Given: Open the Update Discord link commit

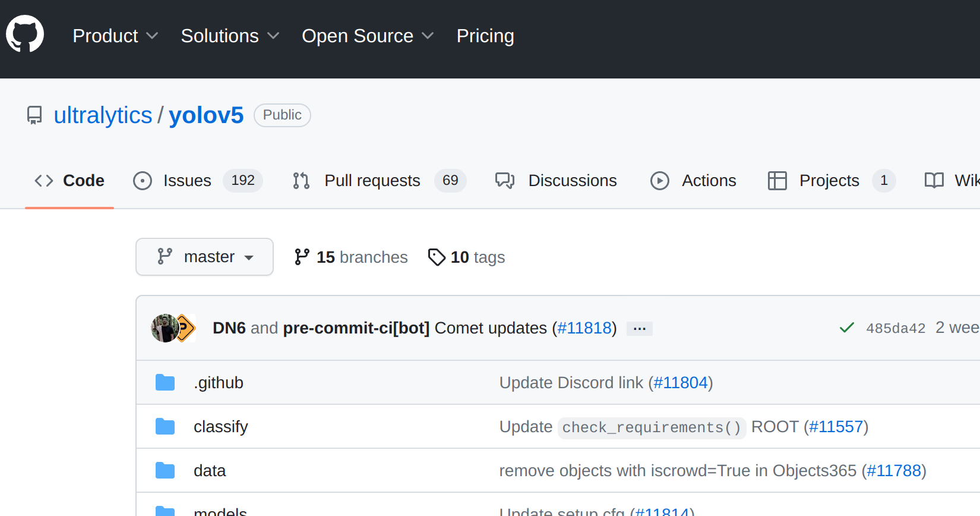Looking at the screenshot, I should click(571, 383).
